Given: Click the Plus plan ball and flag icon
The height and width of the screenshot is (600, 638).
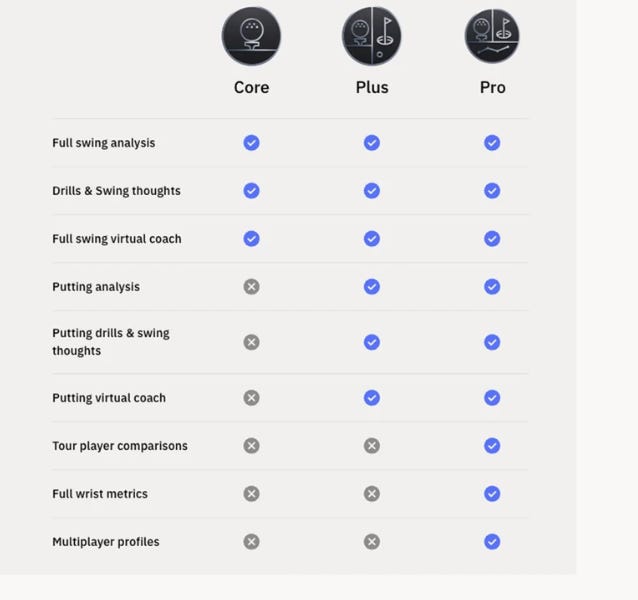Looking at the screenshot, I should pyautogui.click(x=371, y=36).
